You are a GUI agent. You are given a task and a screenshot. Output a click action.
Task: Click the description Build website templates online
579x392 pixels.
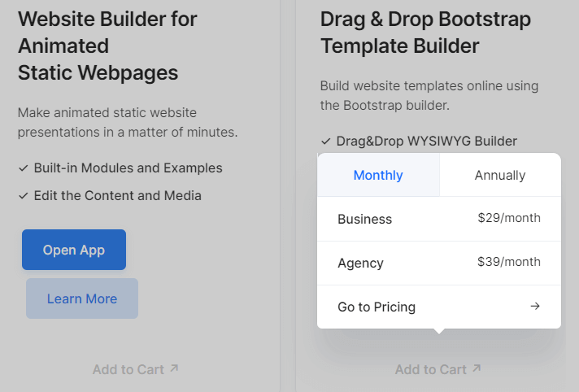pos(429,95)
